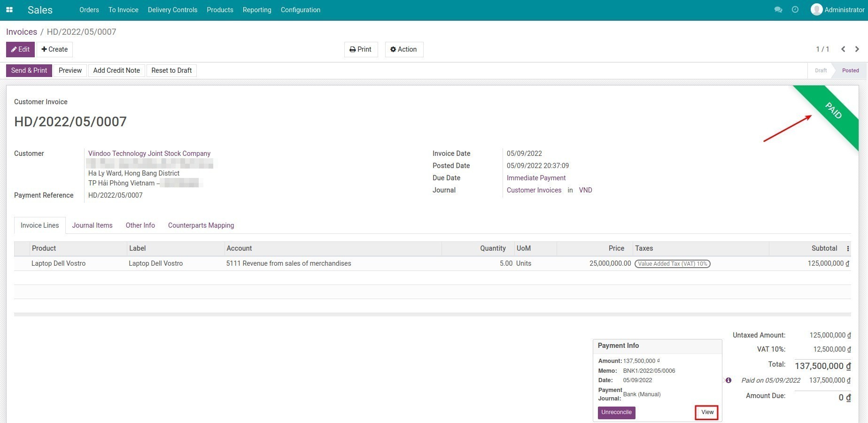The image size is (868, 423).
Task: Open the Reporting menu
Action: pyautogui.click(x=257, y=10)
